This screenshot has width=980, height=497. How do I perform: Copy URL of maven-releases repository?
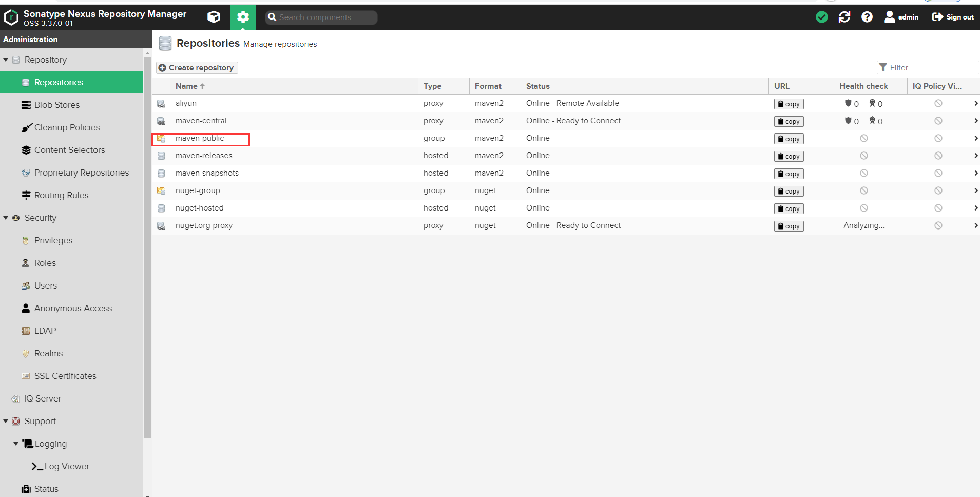789,156
